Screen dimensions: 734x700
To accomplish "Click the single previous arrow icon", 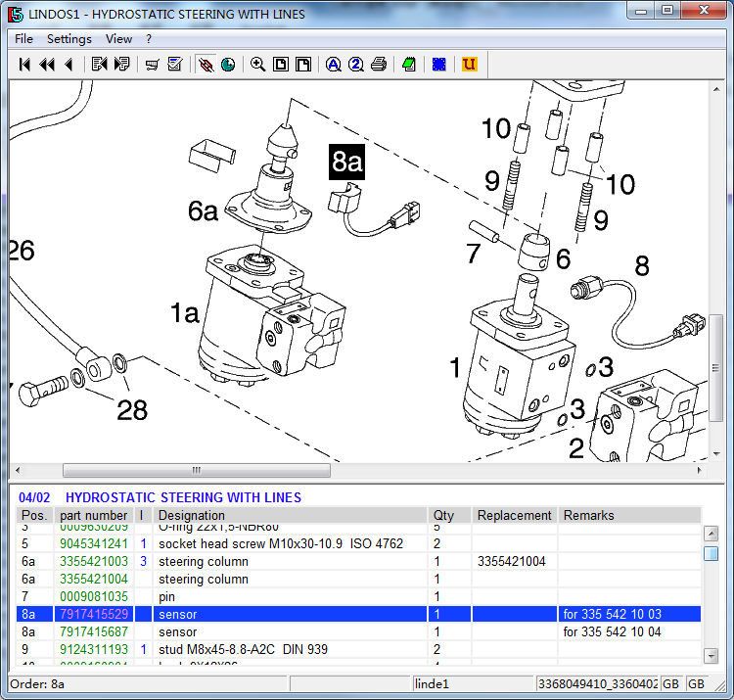I will pyautogui.click(x=69, y=65).
